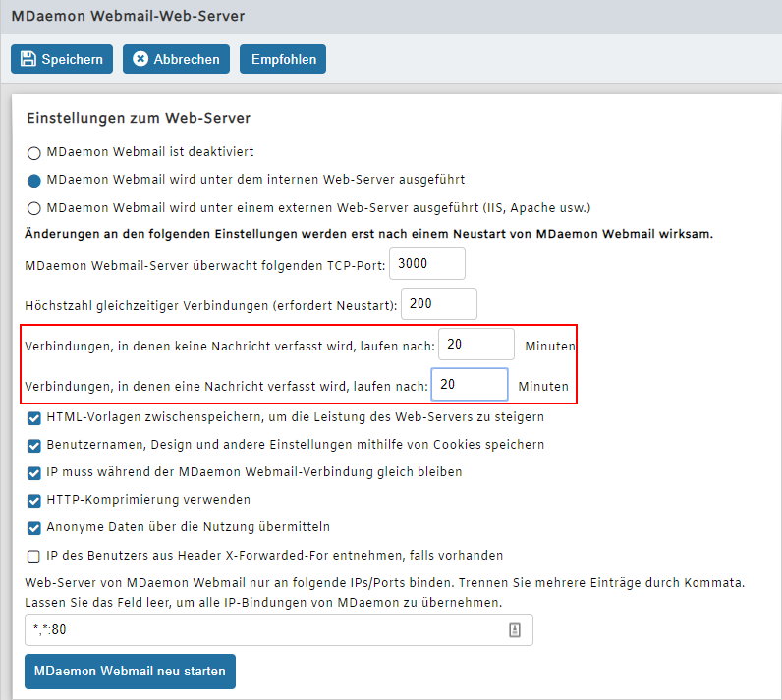Click the Abbrechen button with X icon
The width and height of the screenshot is (782, 700).
coord(177,59)
